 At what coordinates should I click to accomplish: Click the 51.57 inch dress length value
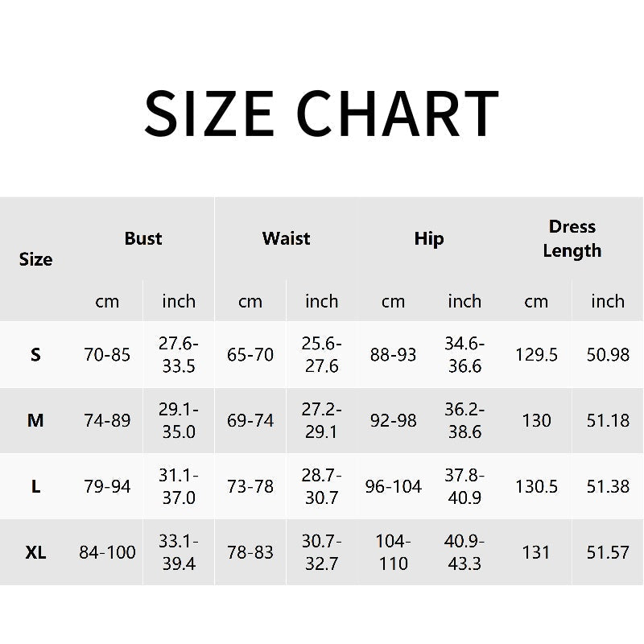608,552
